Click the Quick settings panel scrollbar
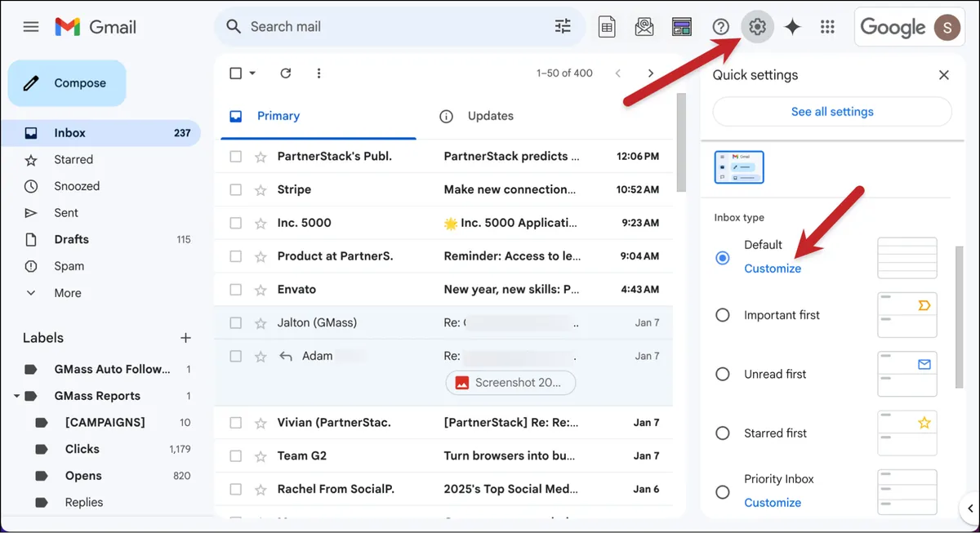The image size is (980, 533). coord(959,316)
